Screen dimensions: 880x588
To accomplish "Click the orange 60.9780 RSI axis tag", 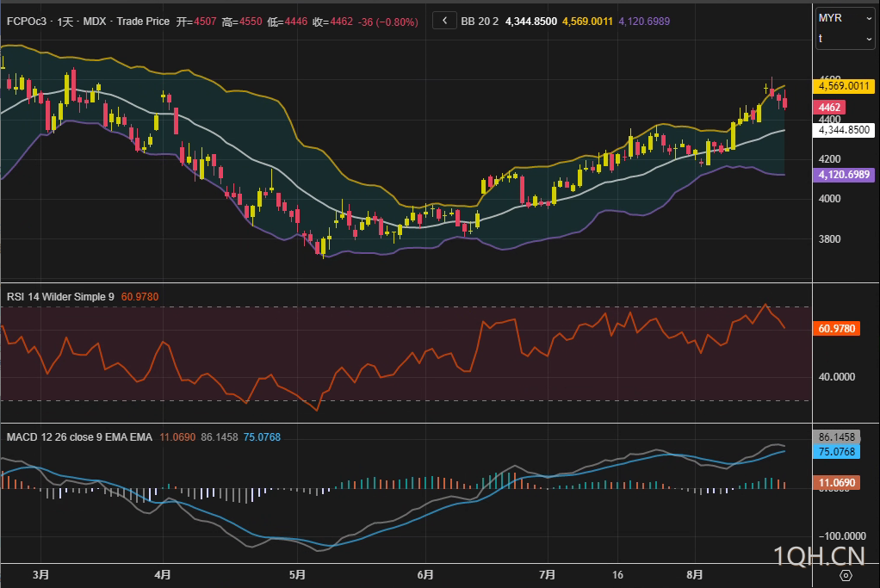I will 836,329.
